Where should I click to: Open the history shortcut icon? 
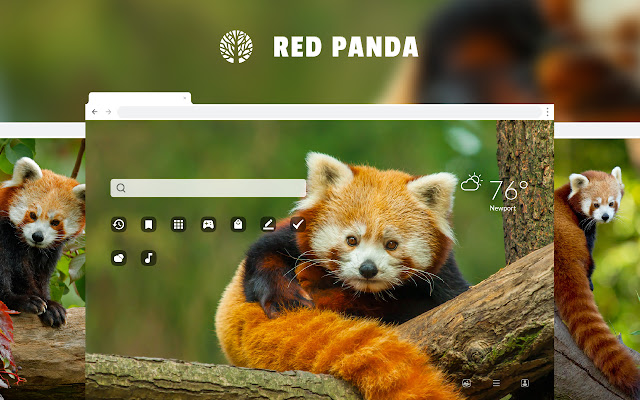pyautogui.click(x=119, y=224)
